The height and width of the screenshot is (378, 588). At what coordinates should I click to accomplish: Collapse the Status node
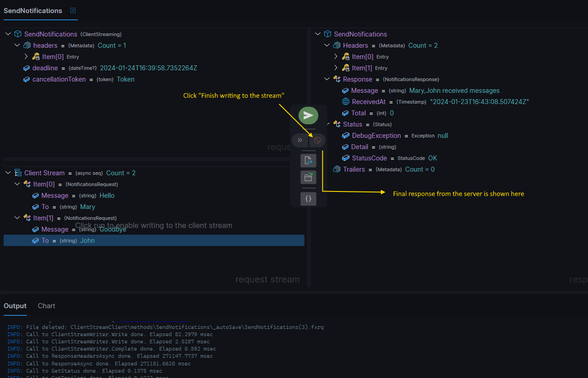(328, 124)
